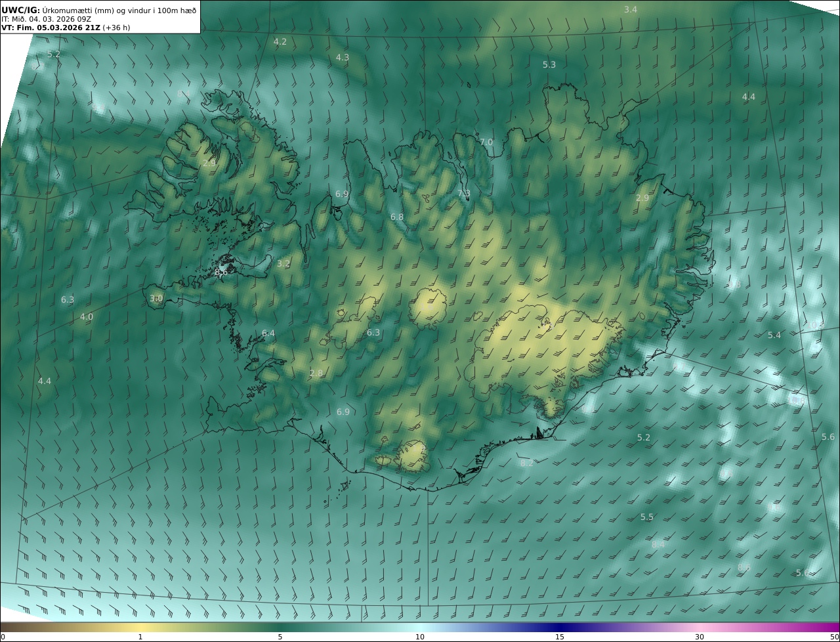Click the '6.4' value label on the map
Image resolution: width=840 pixels, height=642 pixels.
[x=268, y=333]
